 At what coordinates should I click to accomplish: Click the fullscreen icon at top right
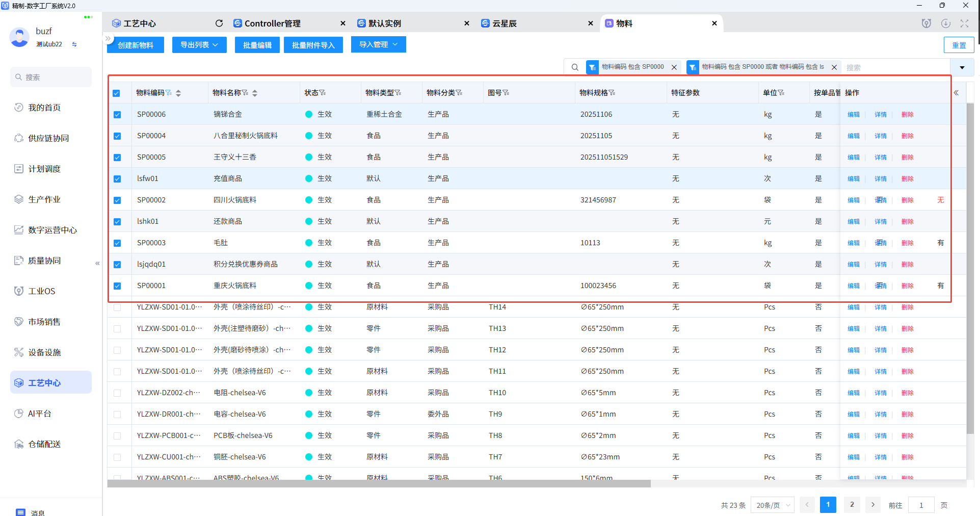pyautogui.click(x=964, y=23)
